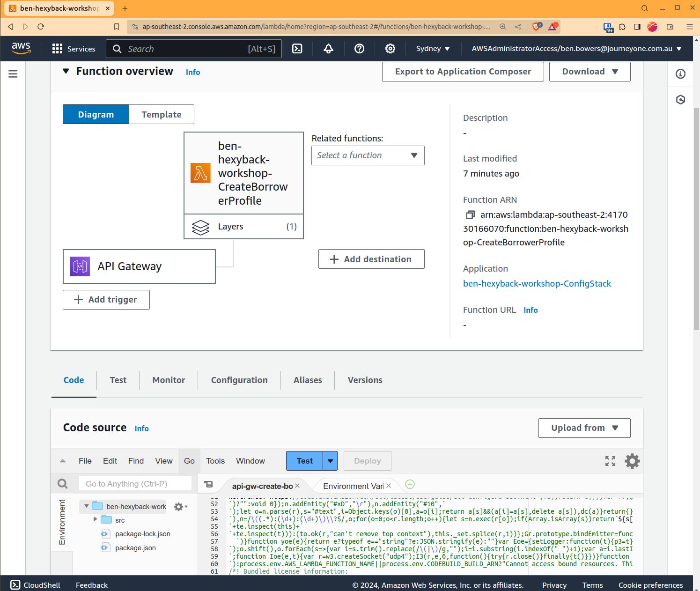Close the Environment Vari editor tab

[389, 486]
